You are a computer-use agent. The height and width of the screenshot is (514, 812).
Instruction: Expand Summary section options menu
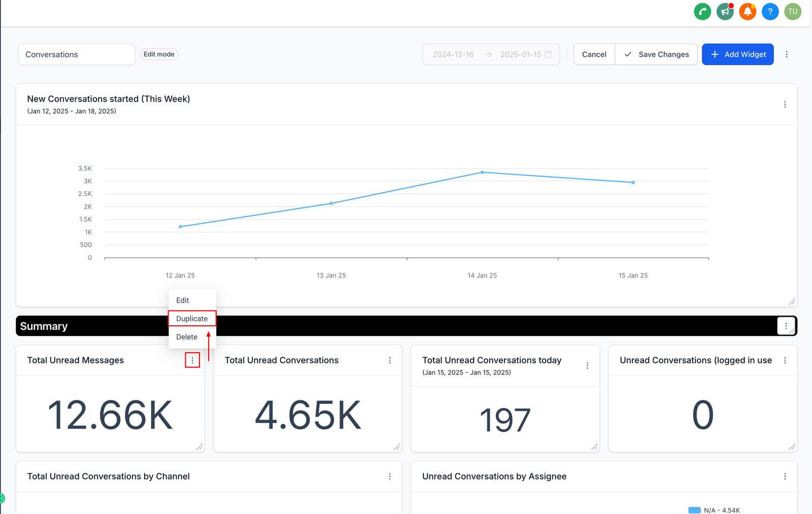pyautogui.click(x=786, y=326)
